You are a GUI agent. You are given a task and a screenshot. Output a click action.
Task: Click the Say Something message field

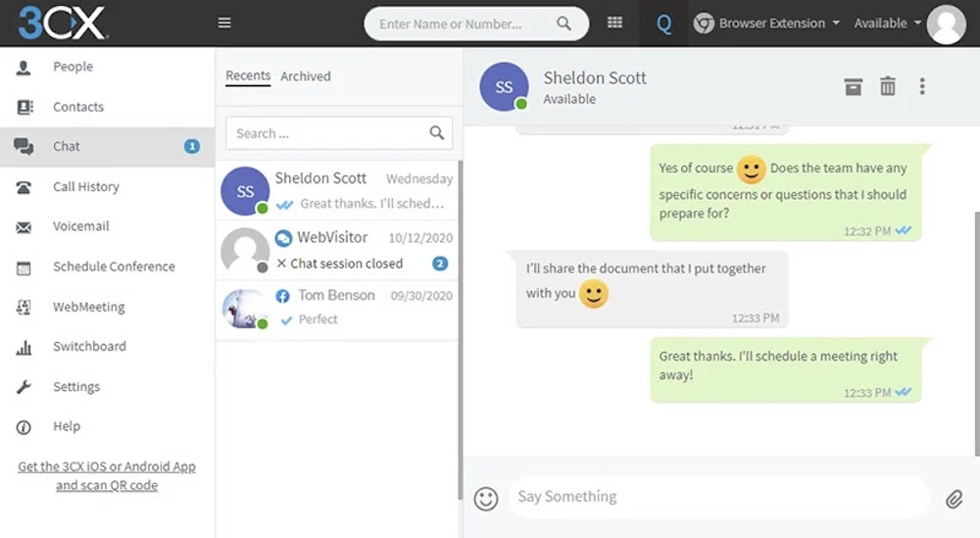718,497
